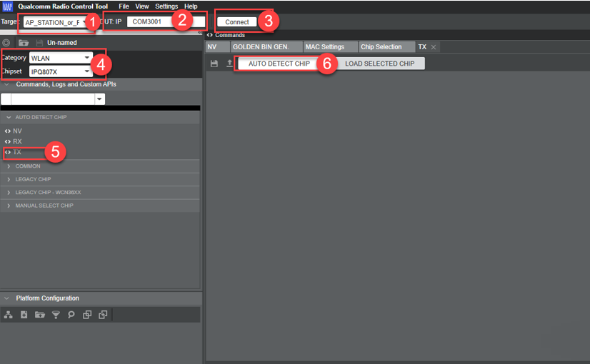The height and width of the screenshot is (364, 590).
Task: Expand the MANUAL SELECT CHIP group
Action: (x=9, y=206)
